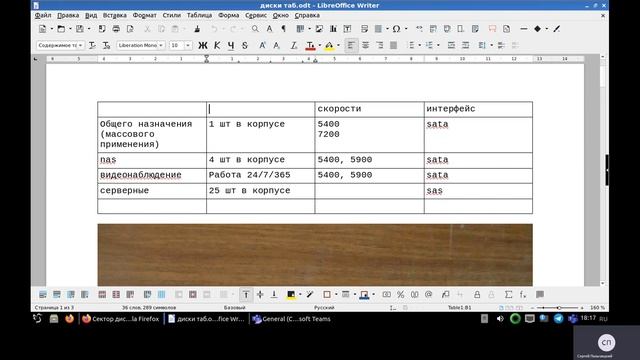Viewport: 640px width, 360px height.
Task: Click the 160 % zoom level
Action: pyautogui.click(x=597, y=307)
